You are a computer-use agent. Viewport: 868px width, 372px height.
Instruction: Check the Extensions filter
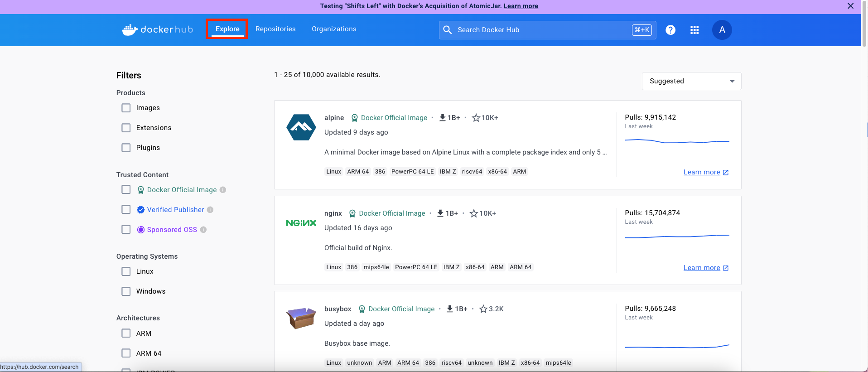tap(126, 128)
